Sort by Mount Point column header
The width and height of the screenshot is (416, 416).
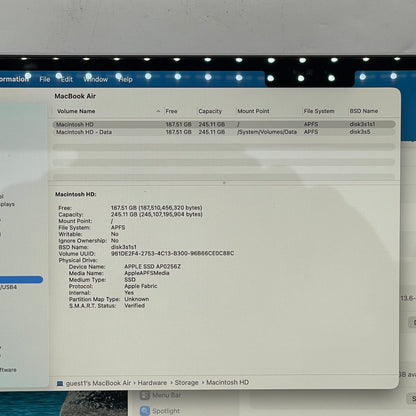[x=253, y=111]
